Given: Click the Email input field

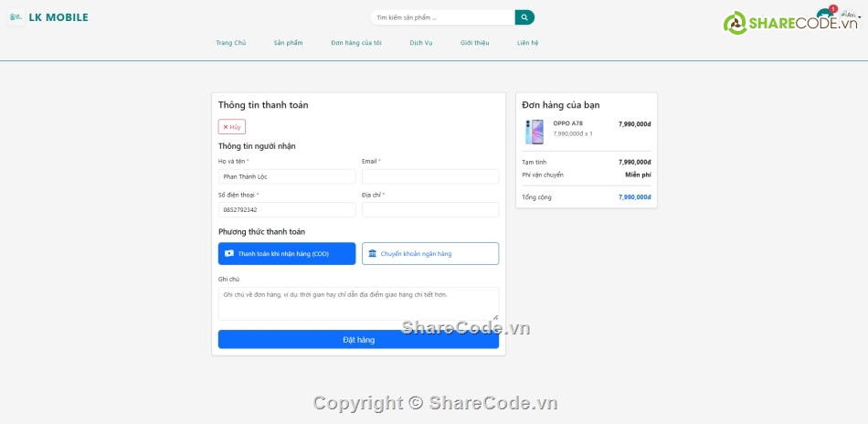Looking at the screenshot, I should [430, 176].
